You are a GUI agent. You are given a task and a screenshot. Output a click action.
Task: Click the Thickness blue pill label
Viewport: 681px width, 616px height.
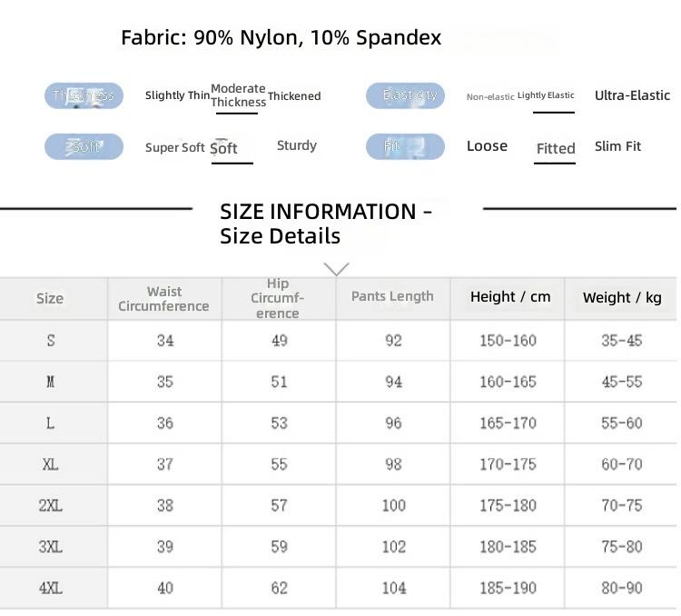coord(84,95)
